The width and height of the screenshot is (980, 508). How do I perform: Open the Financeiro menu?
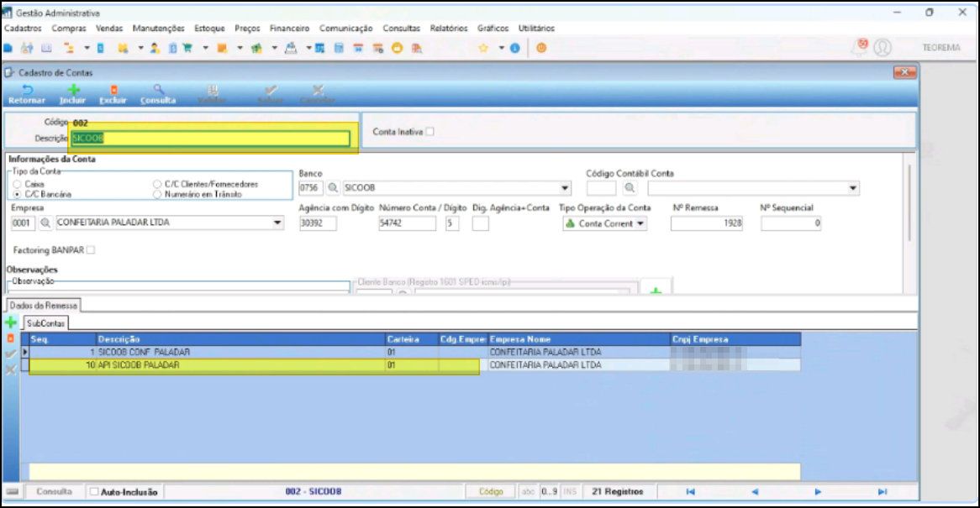[289, 28]
